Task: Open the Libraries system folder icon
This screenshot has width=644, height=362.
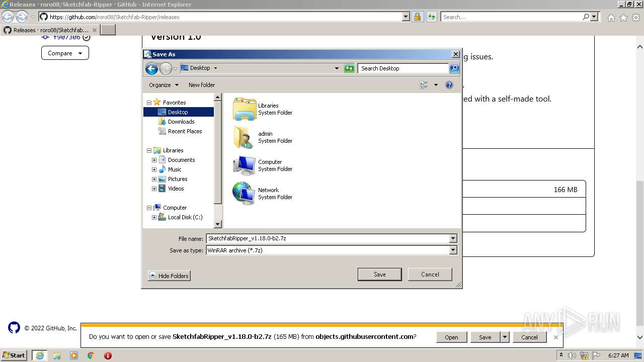Action: [245, 109]
